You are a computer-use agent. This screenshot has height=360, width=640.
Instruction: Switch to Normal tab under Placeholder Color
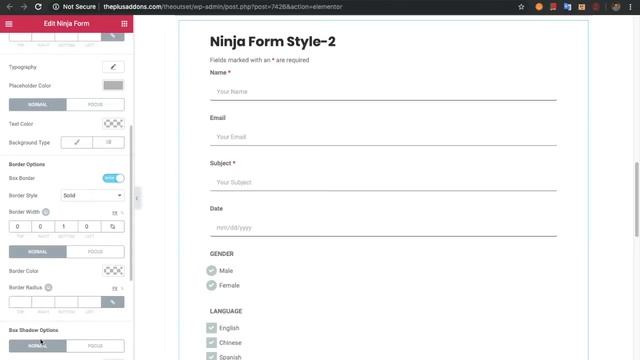click(38, 104)
